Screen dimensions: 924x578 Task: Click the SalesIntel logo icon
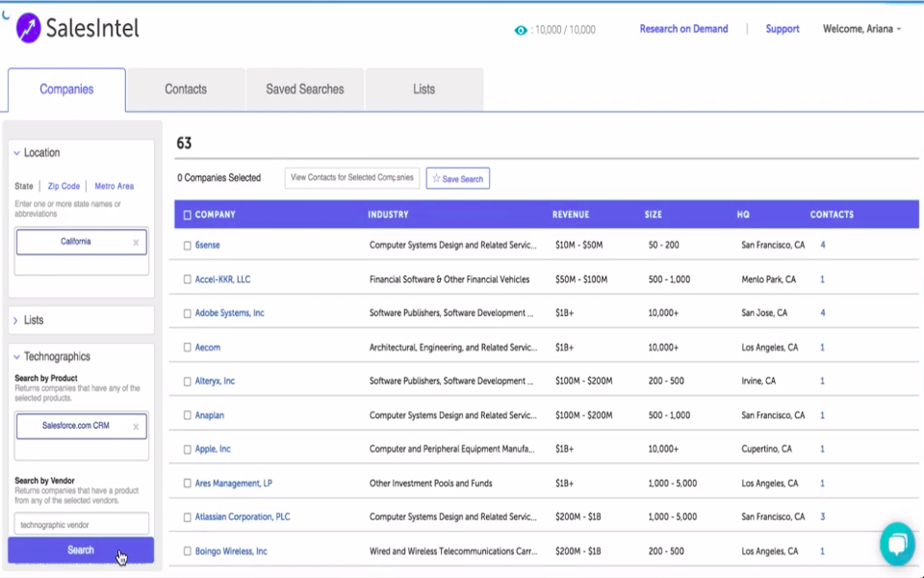click(x=28, y=28)
